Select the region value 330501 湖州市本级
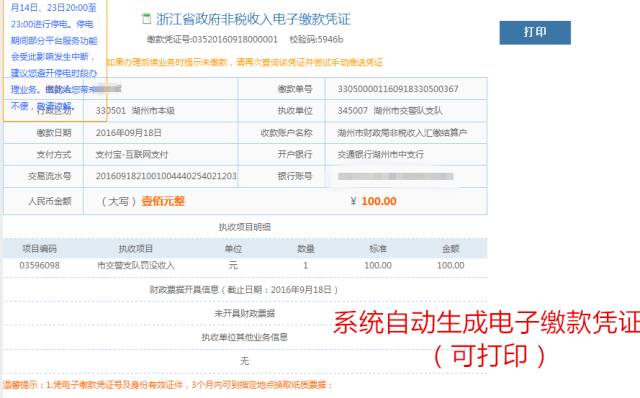 click(x=135, y=111)
